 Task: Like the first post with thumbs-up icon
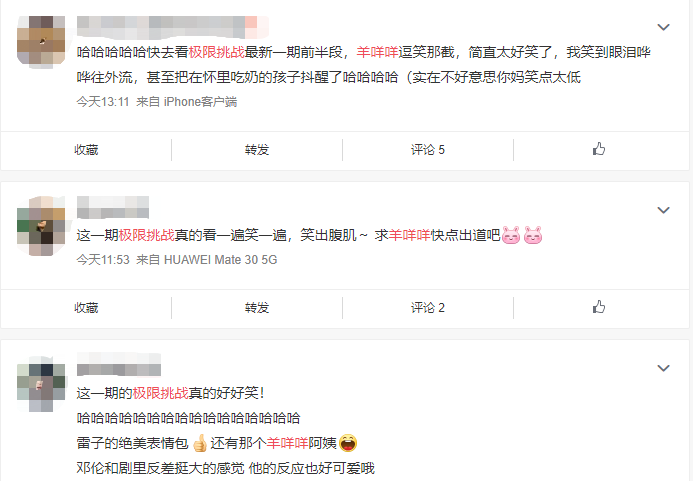pos(598,149)
